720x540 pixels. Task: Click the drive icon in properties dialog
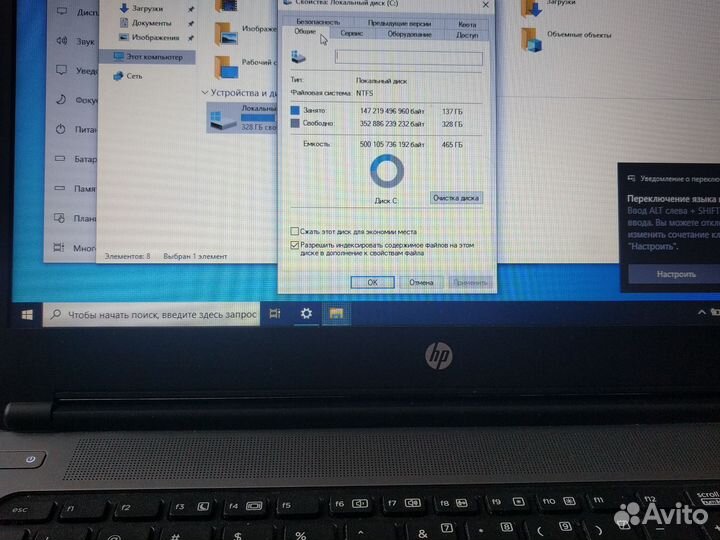[298, 57]
